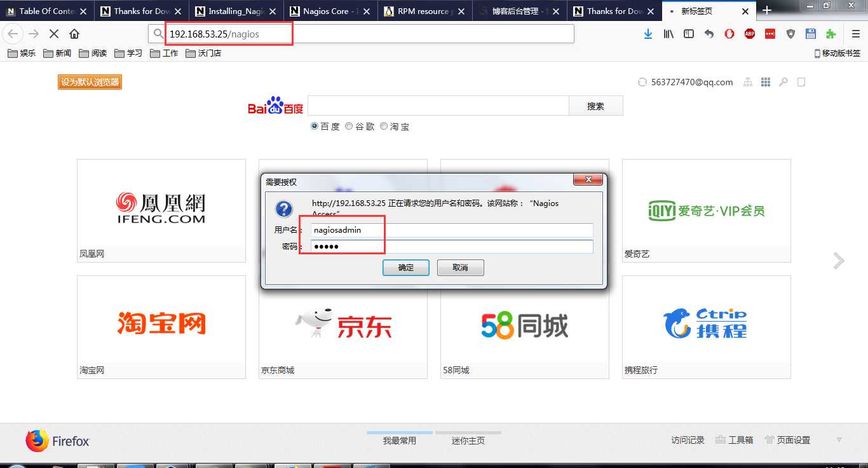
Task: Select the 淘宝 search engine radio button
Action: click(x=384, y=126)
